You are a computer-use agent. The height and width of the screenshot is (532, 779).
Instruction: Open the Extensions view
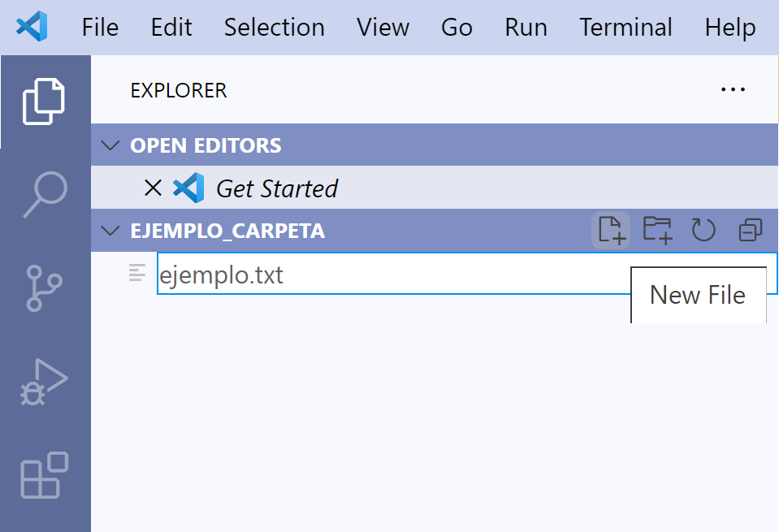tap(44, 475)
